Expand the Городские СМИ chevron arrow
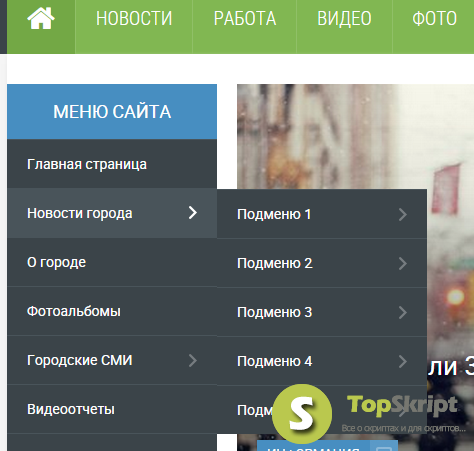Image resolution: width=474 pixels, height=451 pixels. pos(193,360)
